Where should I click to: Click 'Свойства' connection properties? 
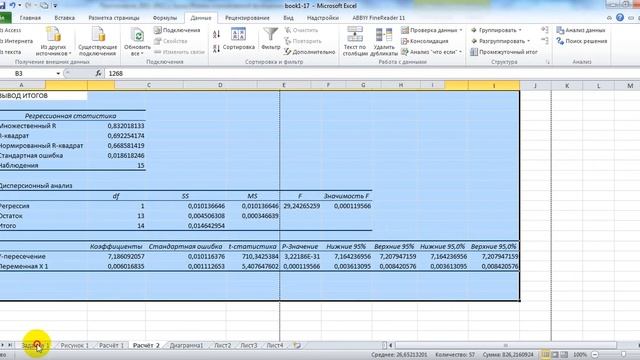(171, 41)
